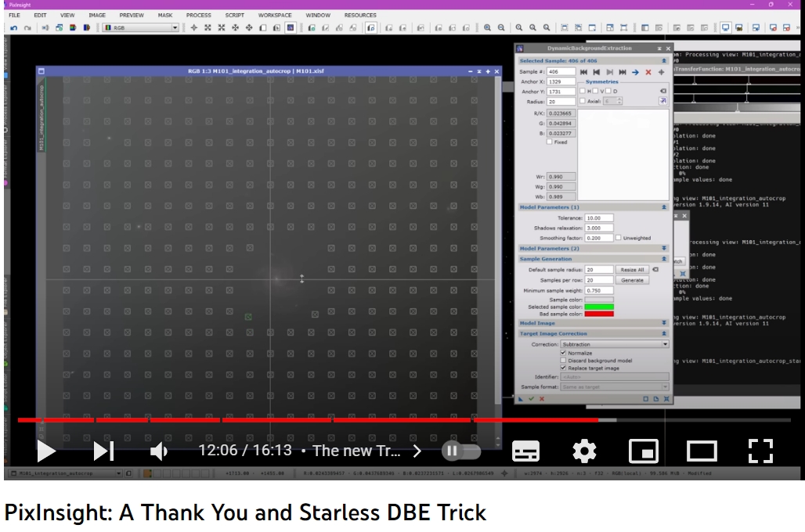Enable YouTube miniplayer mode
The image size is (805, 532).
(x=643, y=451)
